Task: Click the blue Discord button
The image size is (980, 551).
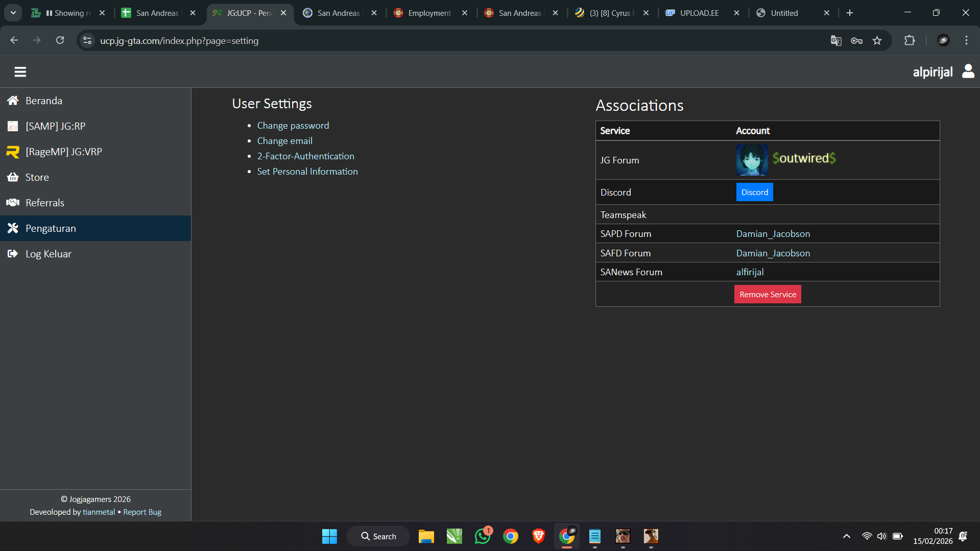Action: 754,193
